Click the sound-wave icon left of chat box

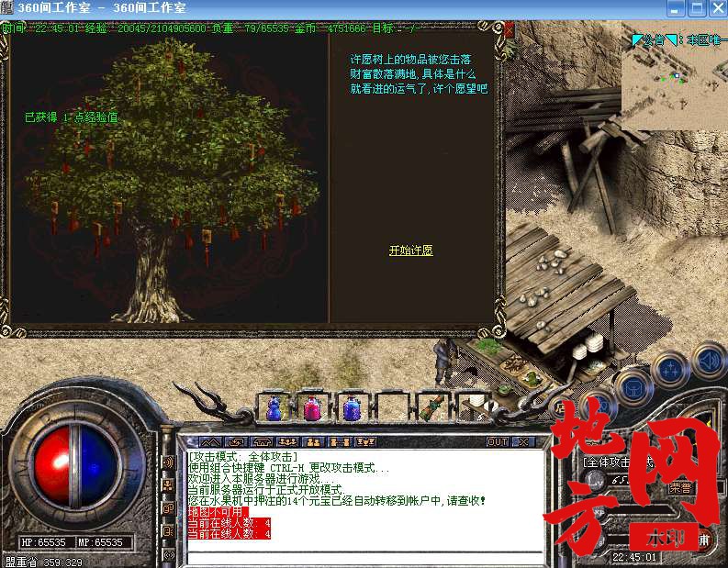[x=168, y=462]
